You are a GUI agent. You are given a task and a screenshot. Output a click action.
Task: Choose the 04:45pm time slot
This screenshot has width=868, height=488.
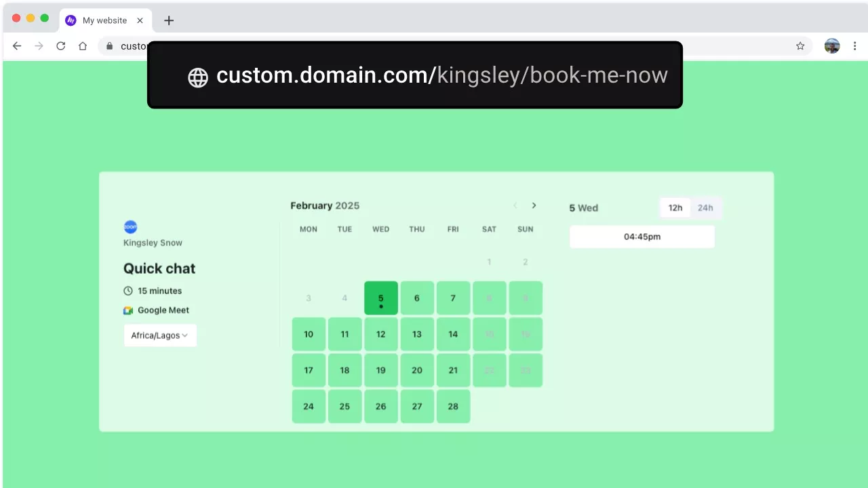642,237
